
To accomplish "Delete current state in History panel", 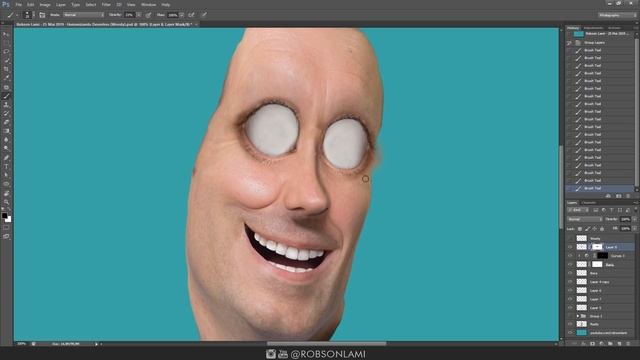I will pyautogui.click(x=628, y=196).
